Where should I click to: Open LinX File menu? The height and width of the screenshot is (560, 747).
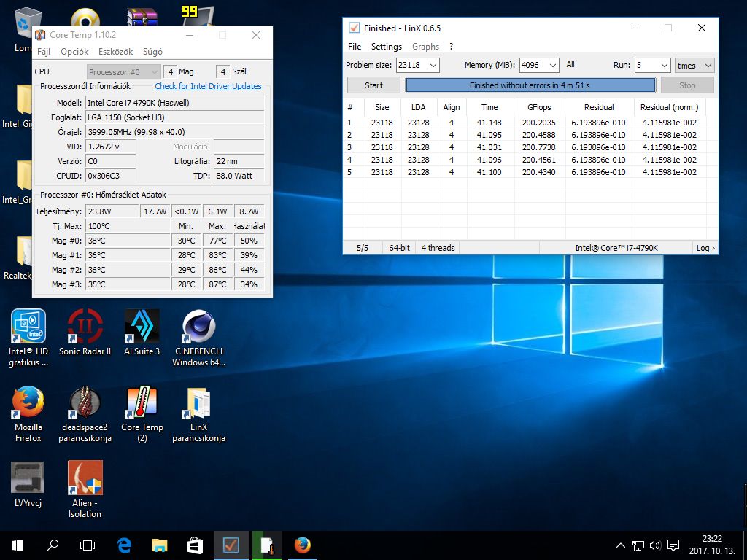pos(355,46)
